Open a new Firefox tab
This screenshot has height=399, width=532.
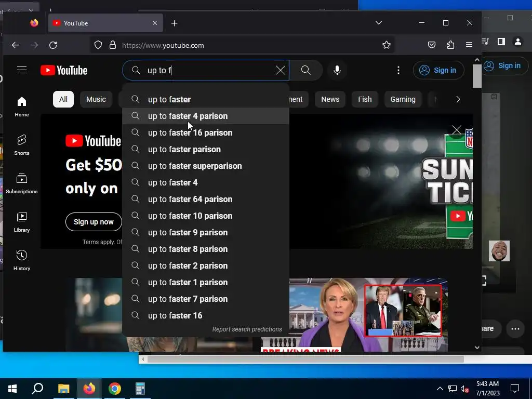175,23
